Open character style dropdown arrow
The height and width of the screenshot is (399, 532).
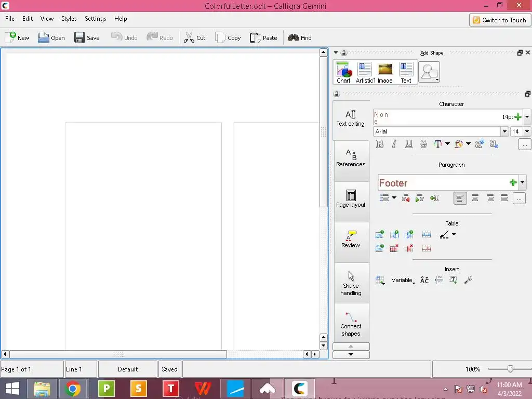pos(527,117)
